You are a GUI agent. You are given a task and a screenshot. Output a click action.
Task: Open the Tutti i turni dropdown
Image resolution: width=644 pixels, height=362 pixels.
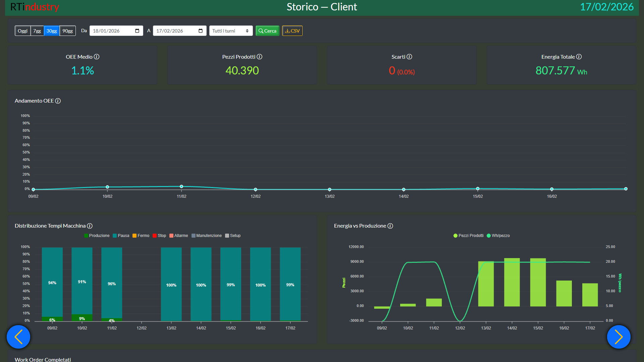tap(231, 31)
